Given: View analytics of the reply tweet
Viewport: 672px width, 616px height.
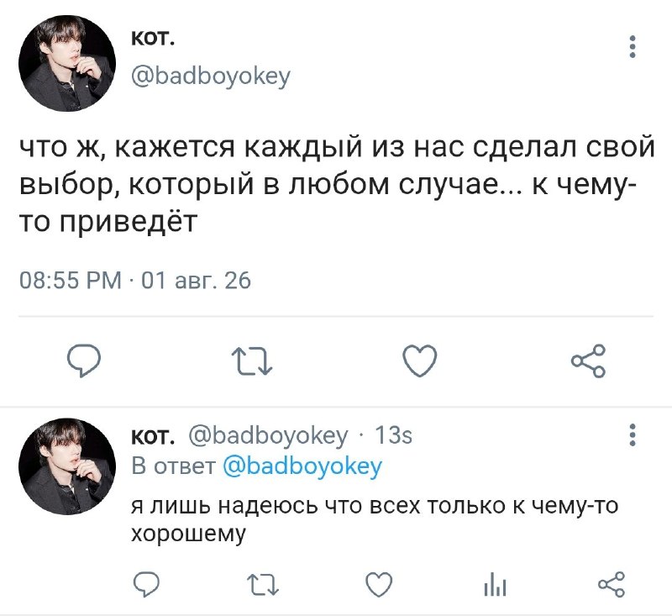Looking at the screenshot, I should pyautogui.click(x=495, y=585).
